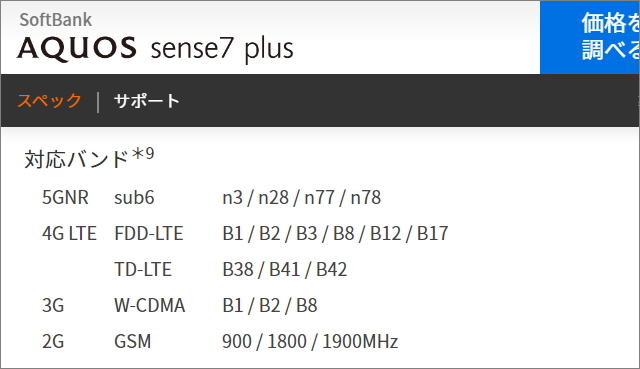Viewport: 640px width, 369px height.
Task: Click the W-CDMA B1 / B2 / B8 band list
Action: pyautogui.click(x=270, y=305)
